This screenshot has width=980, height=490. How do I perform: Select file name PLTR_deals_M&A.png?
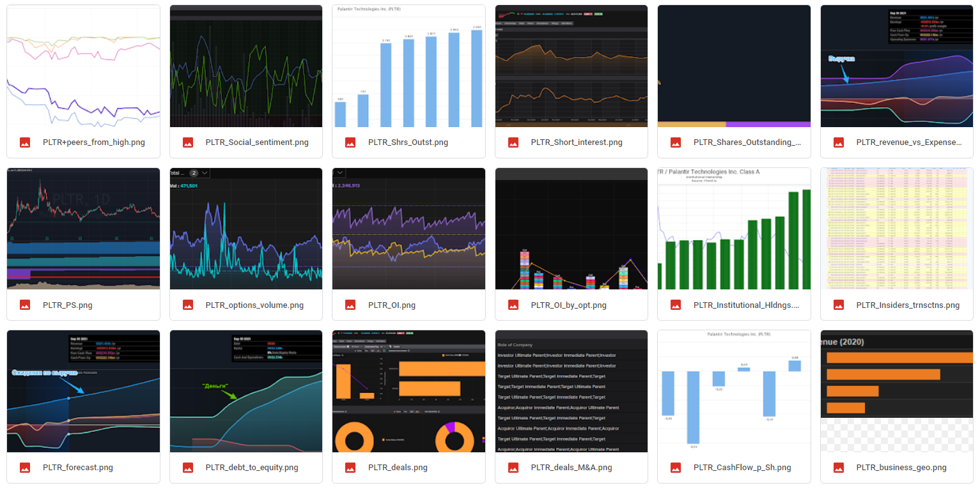tap(572, 468)
